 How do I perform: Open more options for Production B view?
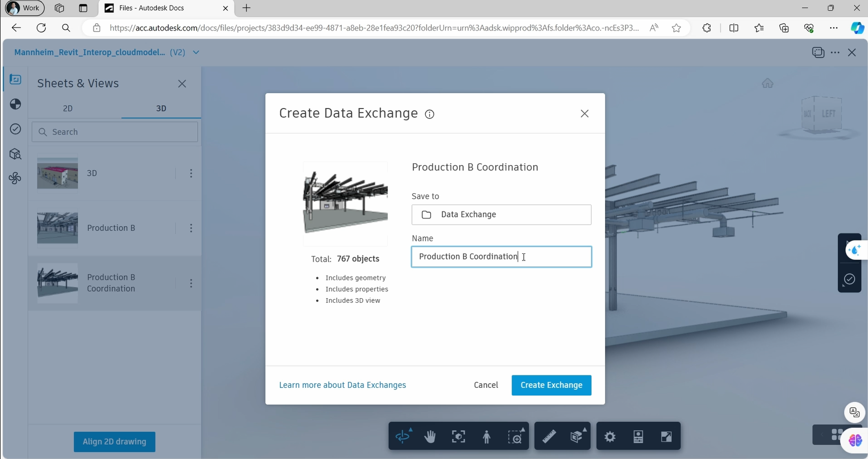(191, 228)
